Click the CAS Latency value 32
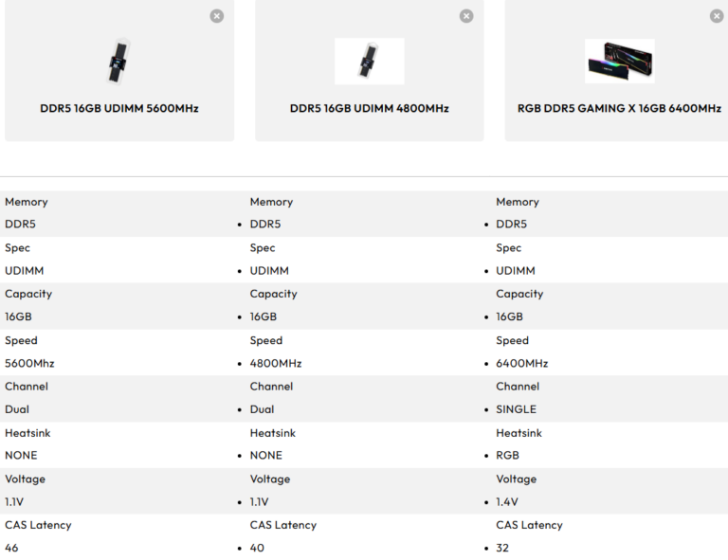This screenshot has width=728, height=560. [503, 548]
